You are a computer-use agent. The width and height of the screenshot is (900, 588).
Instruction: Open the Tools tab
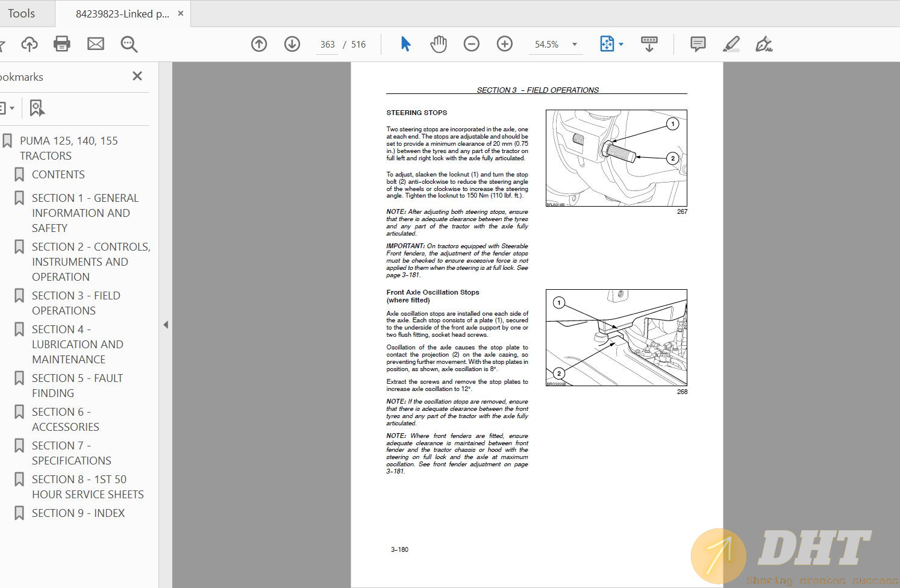(x=22, y=13)
